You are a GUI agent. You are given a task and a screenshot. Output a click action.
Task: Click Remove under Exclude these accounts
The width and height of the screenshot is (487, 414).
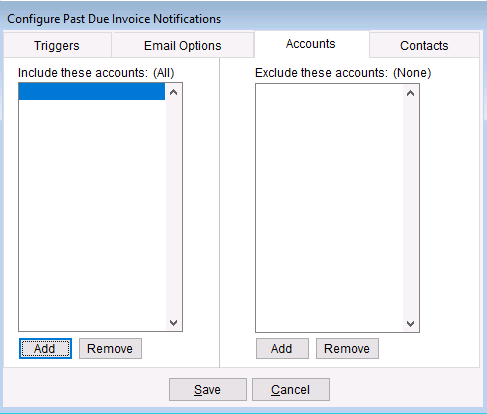347,349
